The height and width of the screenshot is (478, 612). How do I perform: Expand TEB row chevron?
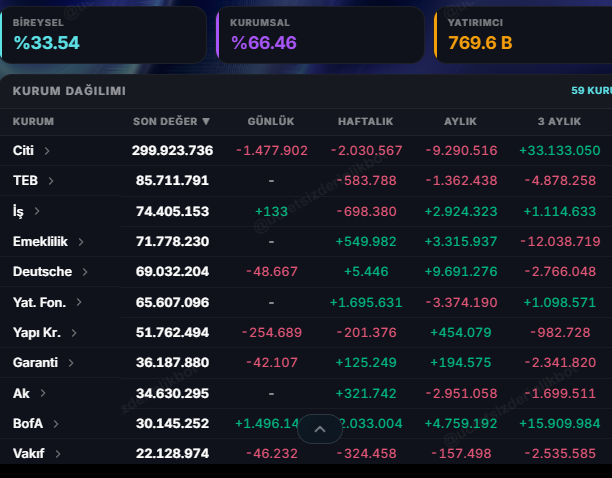(x=51, y=181)
